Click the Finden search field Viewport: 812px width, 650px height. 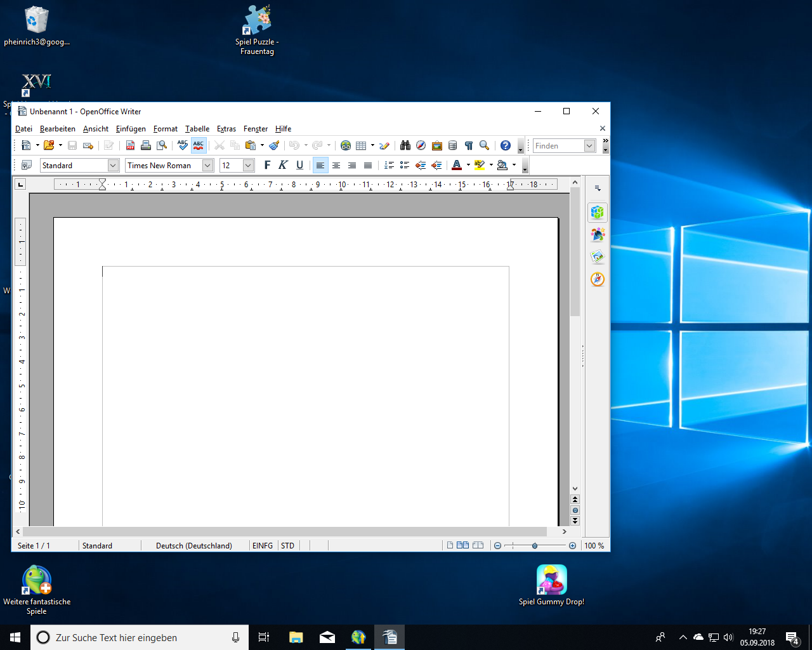tap(558, 145)
